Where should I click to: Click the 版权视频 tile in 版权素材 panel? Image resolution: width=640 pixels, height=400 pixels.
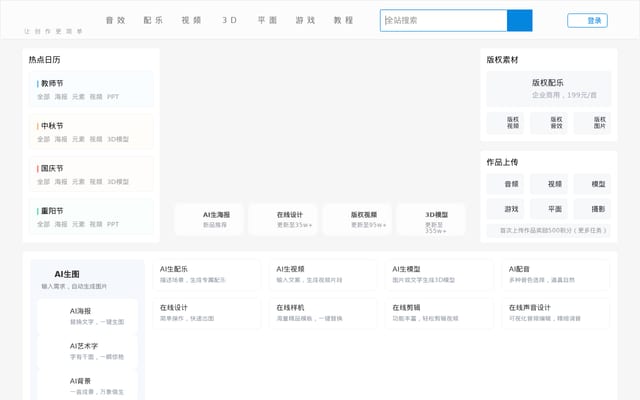(x=505, y=122)
